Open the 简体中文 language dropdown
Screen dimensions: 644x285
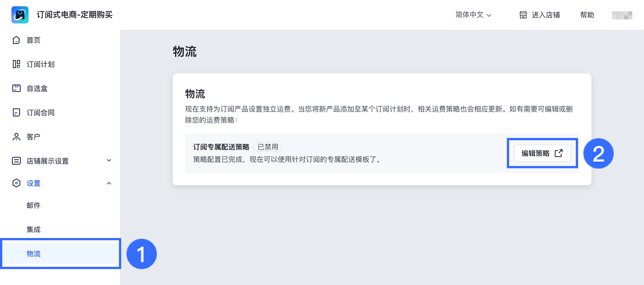pos(472,15)
